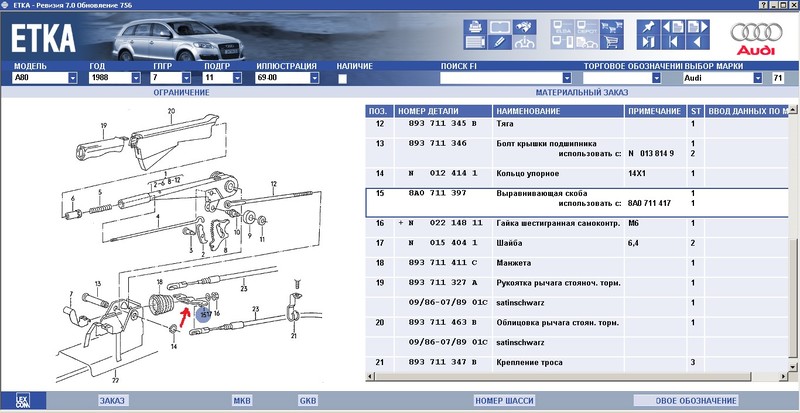Screen dimensions: 800x413
Task: Click the ПРИМЕЧАНИЕ column header
Action: [656, 111]
